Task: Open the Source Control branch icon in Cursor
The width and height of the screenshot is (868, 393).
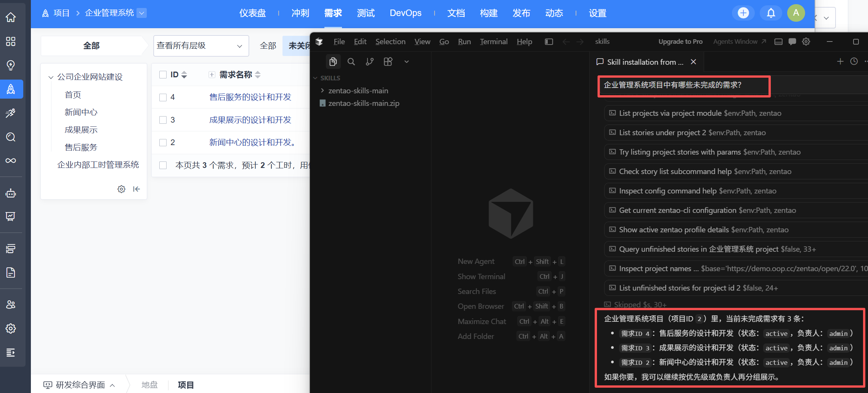Action: click(x=369, y=62)
